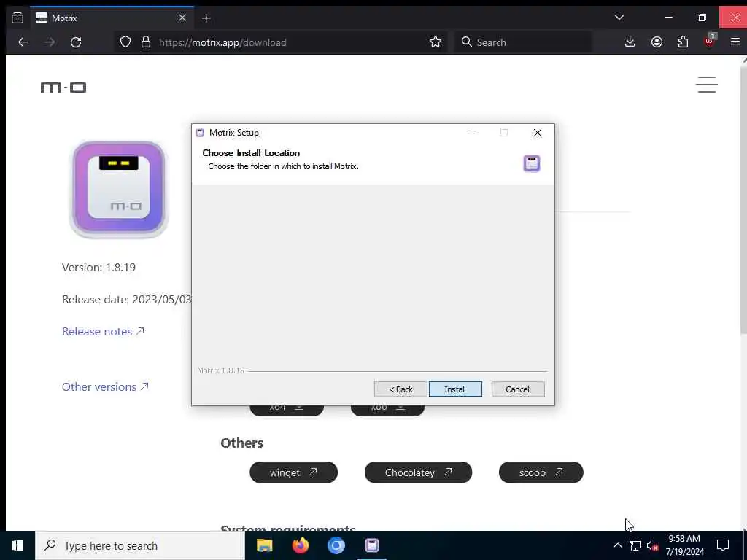
Task: Open the Firefox account icon
Action: pyautogui.click(x=657, y=42)
